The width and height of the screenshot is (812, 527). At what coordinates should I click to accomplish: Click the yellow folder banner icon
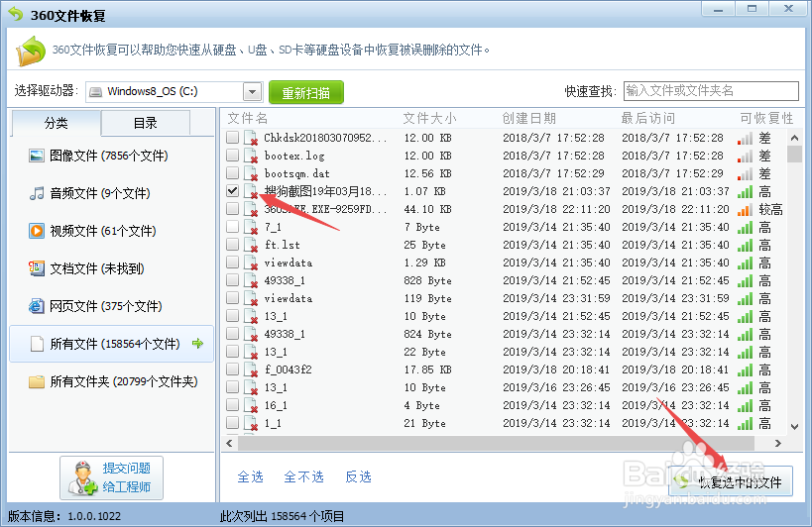coord(31,51)
